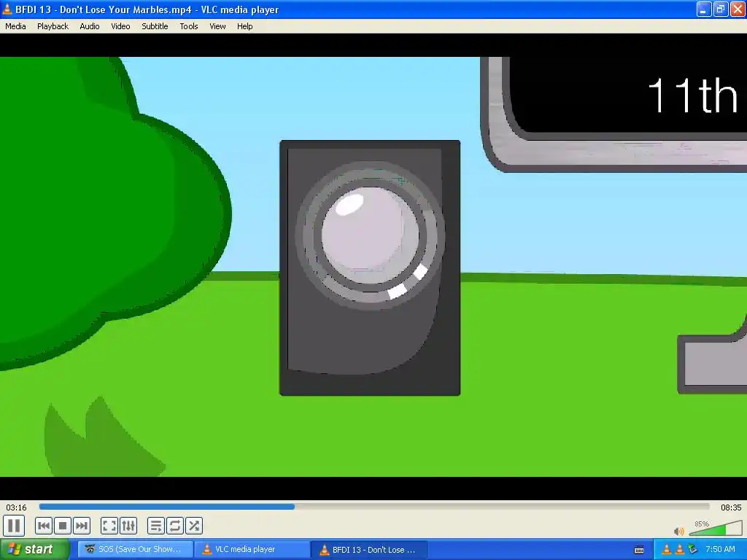Screen dimensions: 747x560
Task: Open the Audio menu
Action: tap(90, 26)
